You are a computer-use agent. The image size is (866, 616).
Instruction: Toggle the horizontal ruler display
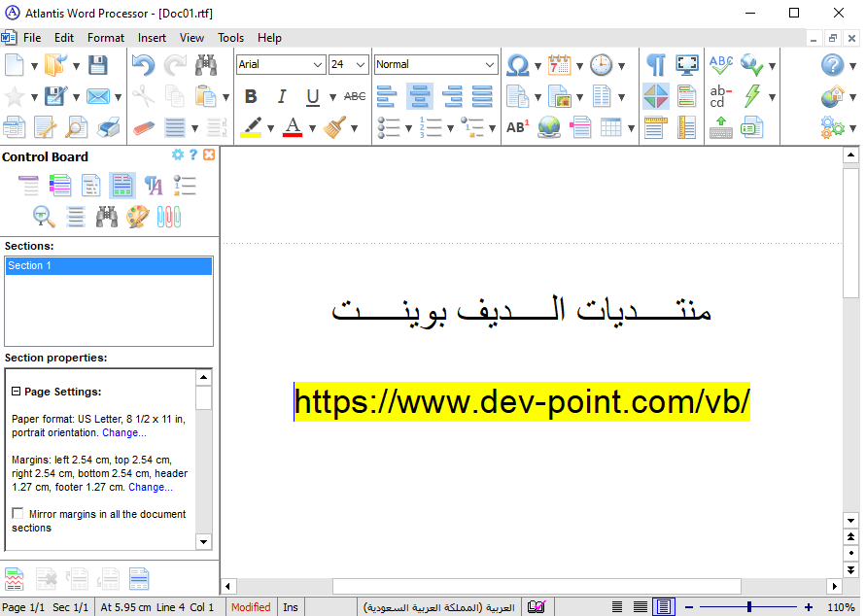tap(656, 127)
